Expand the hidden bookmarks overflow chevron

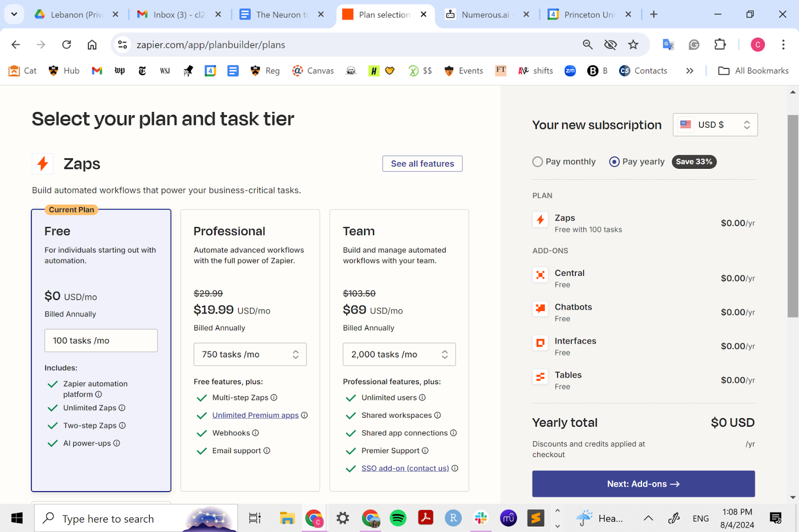tap(690, 71)
